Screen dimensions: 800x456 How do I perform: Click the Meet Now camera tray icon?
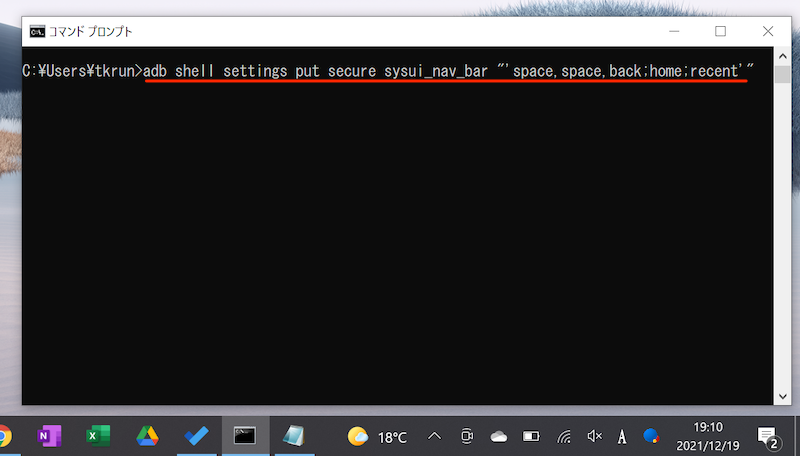466,436
